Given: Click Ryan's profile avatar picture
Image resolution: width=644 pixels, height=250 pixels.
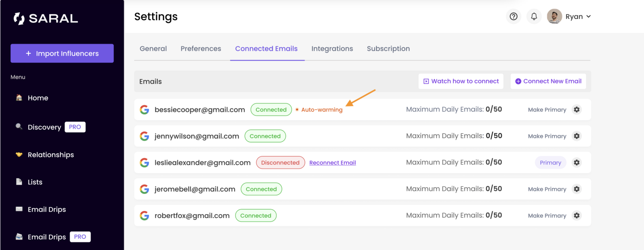Looking at the screenshot, I should pos(554,17).
